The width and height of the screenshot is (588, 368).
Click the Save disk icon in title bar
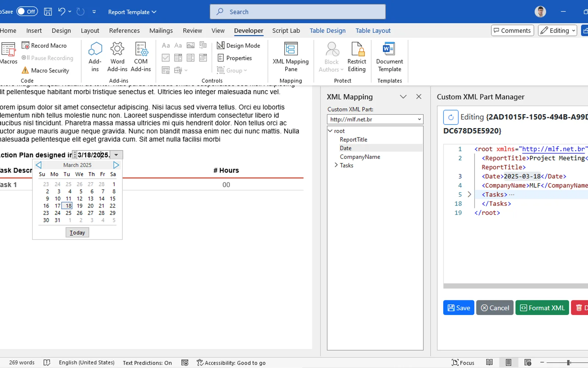48,12
